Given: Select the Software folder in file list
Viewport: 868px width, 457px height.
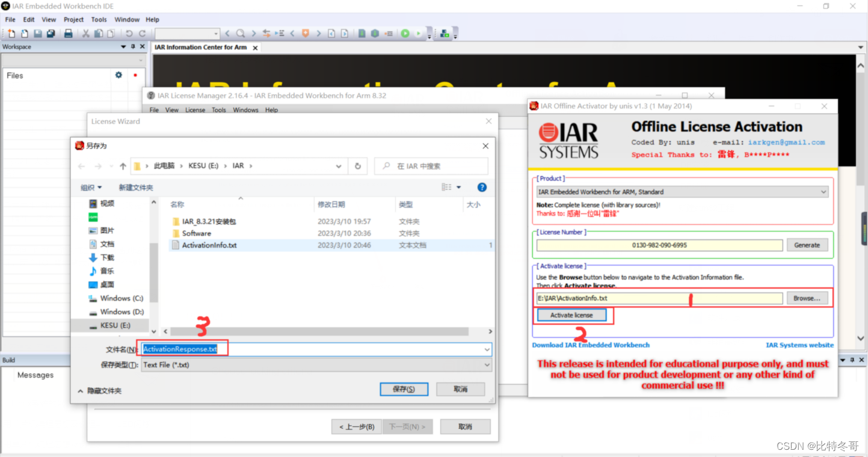Looking at the screenshot, I should tap(196, 233).
